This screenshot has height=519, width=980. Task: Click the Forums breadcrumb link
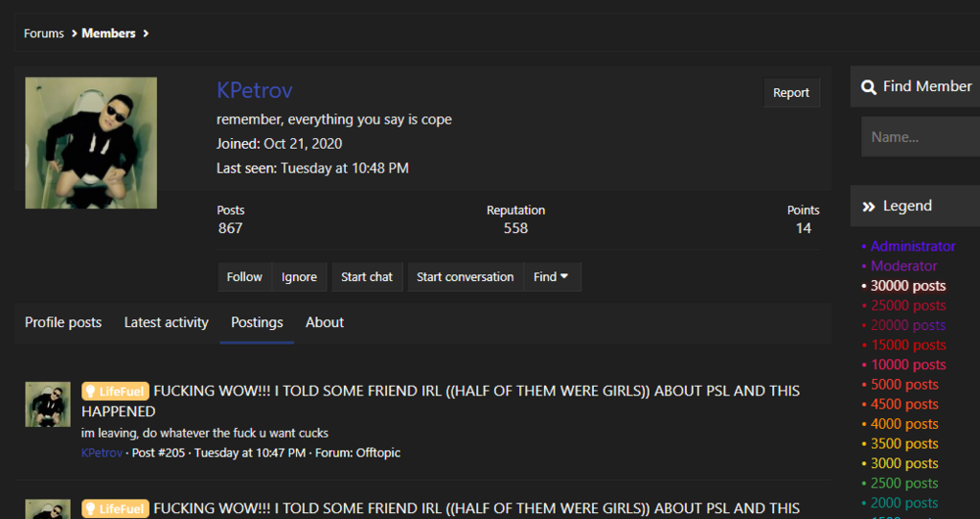point(44,33)
